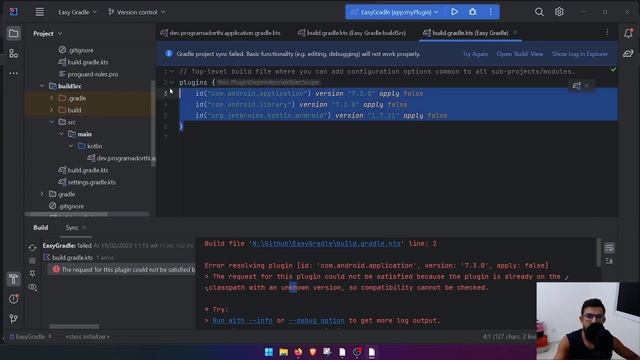Click Try Again in sync banner

tap(475, 54)
